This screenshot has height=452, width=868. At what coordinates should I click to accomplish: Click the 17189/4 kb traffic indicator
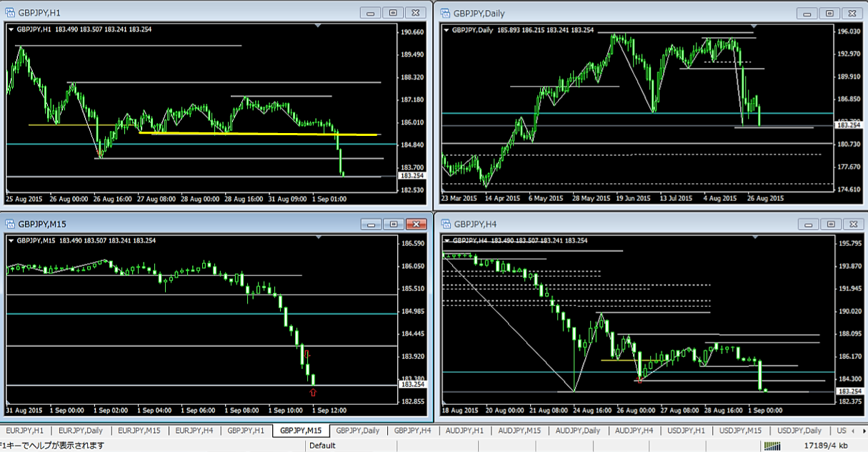827,446
